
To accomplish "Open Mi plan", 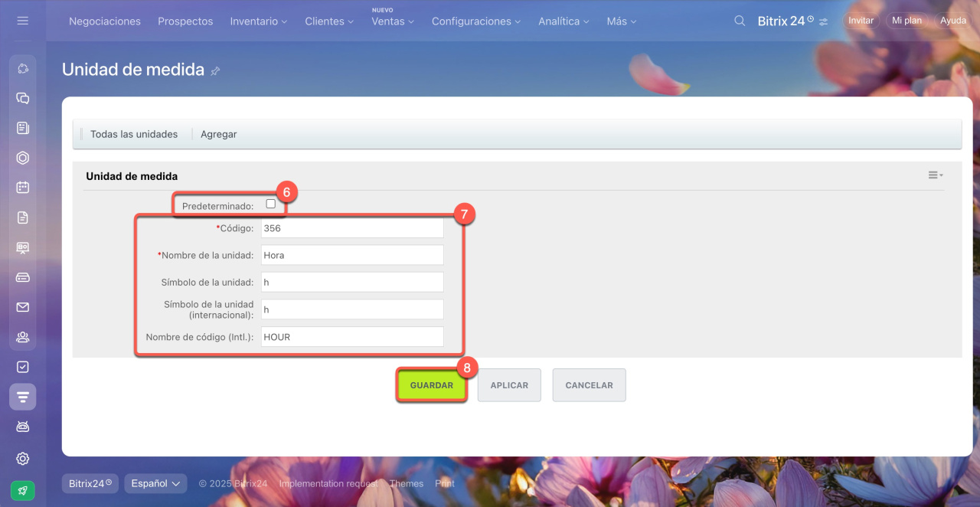I will point(906,21).
